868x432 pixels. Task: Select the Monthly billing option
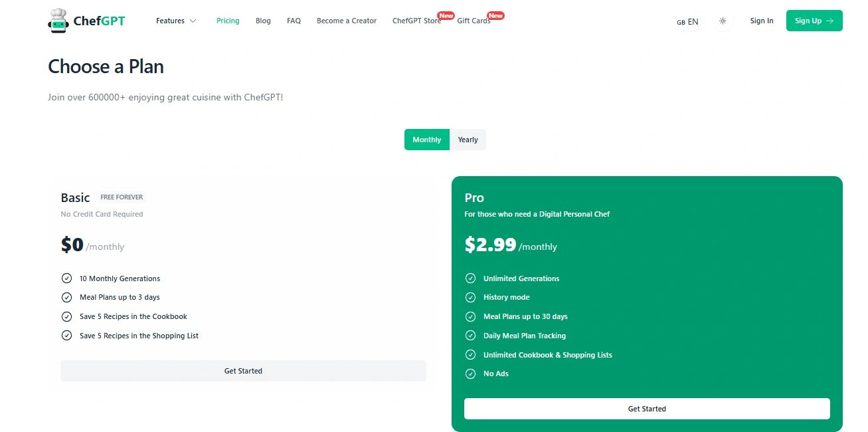coord(426,140)
